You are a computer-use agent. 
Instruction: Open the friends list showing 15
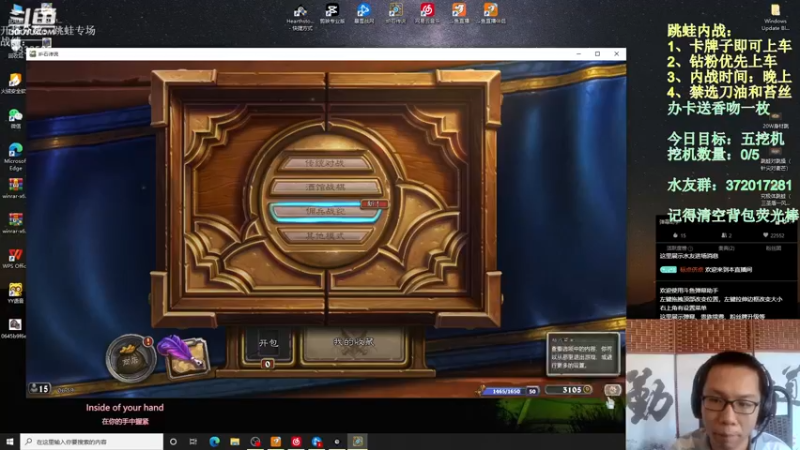point(39,389)
